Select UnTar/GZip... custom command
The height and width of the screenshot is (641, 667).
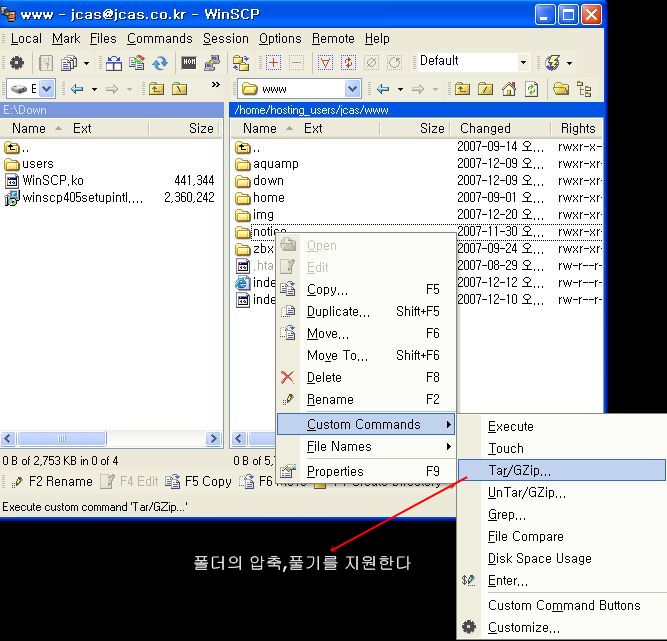tap(562, 493)
